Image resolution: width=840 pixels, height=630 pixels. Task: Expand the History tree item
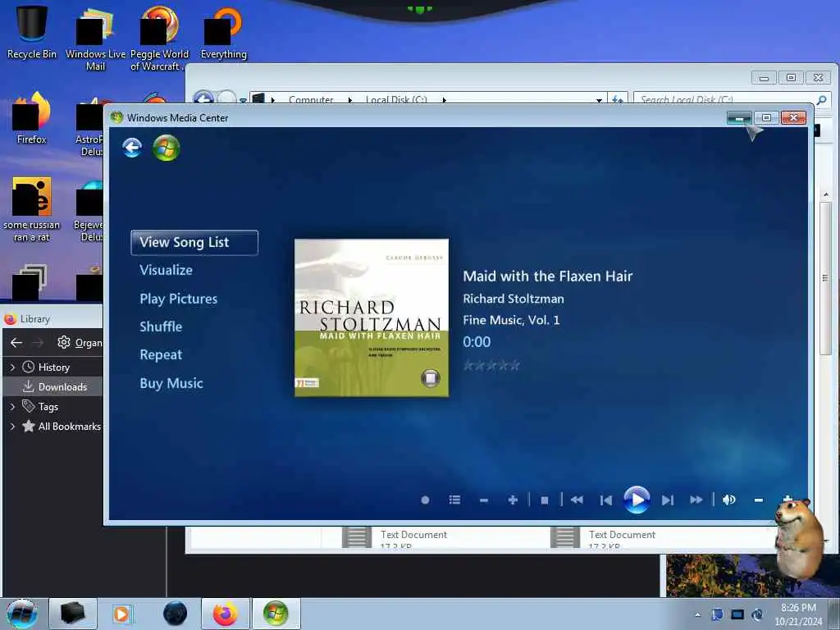point(12,367)
